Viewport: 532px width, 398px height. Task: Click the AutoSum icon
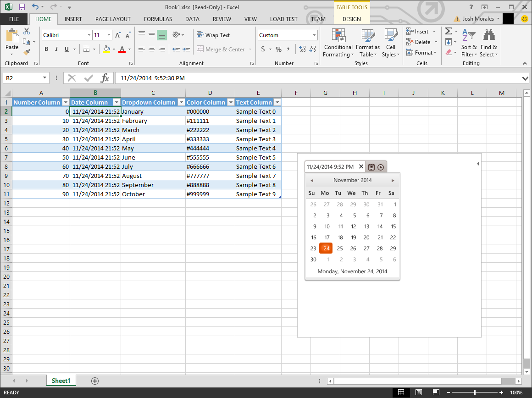[448, 31]
